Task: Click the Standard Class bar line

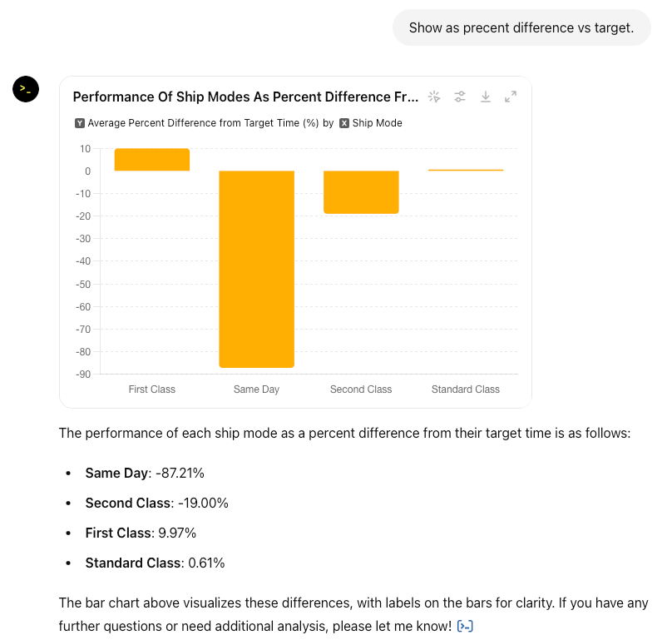Action: point(466,170)
